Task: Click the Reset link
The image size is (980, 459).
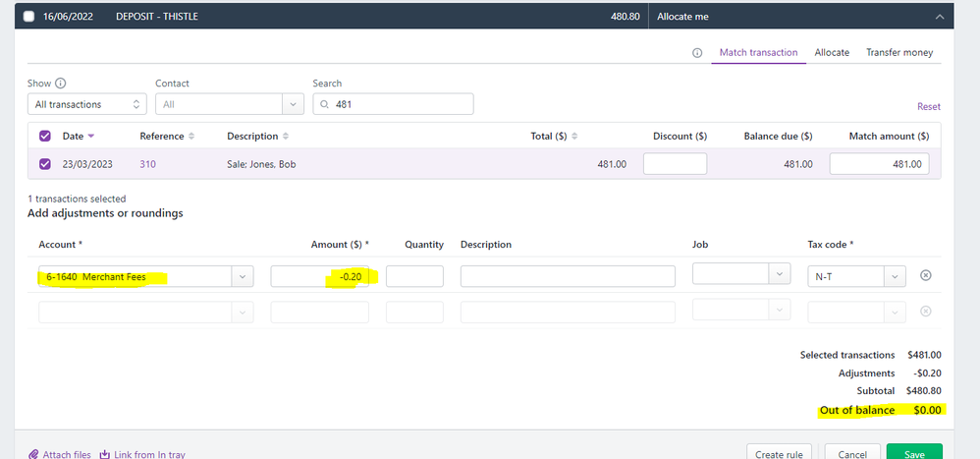Action: tap(928, 106)
